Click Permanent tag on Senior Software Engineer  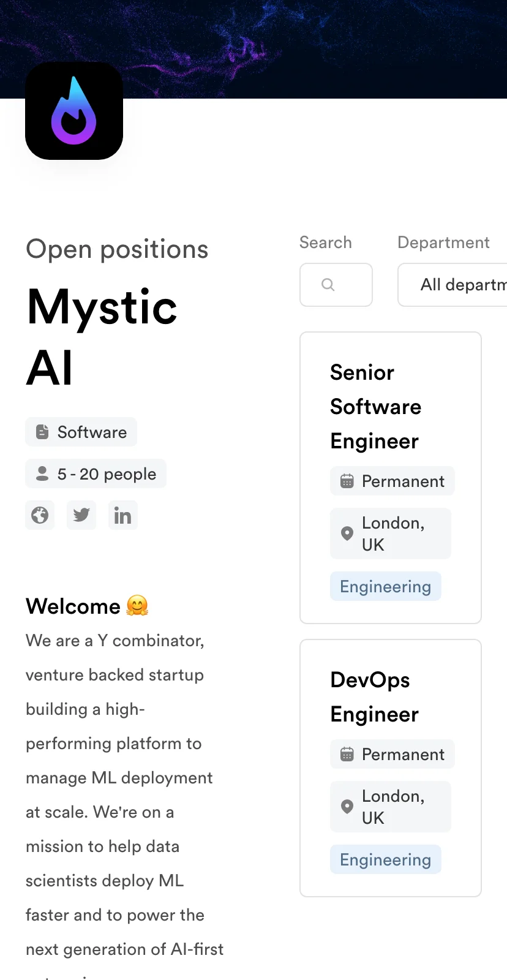(392, 481)
